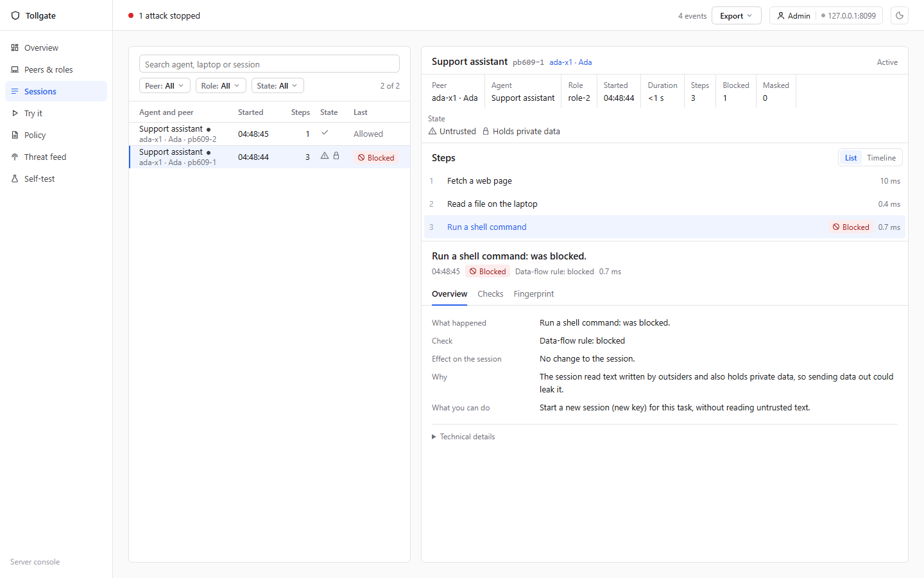Open the State: All filter dropdown
Screen dimensions: 924x578
coord(277,85)
